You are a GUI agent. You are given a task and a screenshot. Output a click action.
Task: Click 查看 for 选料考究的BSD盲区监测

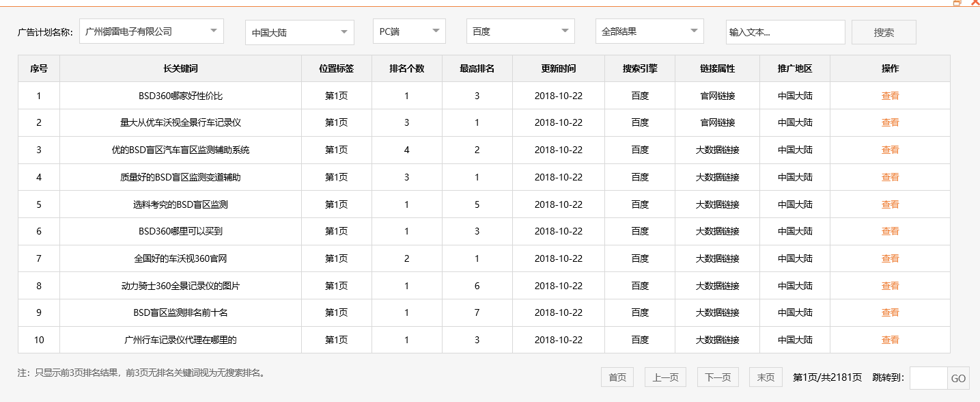891,204
